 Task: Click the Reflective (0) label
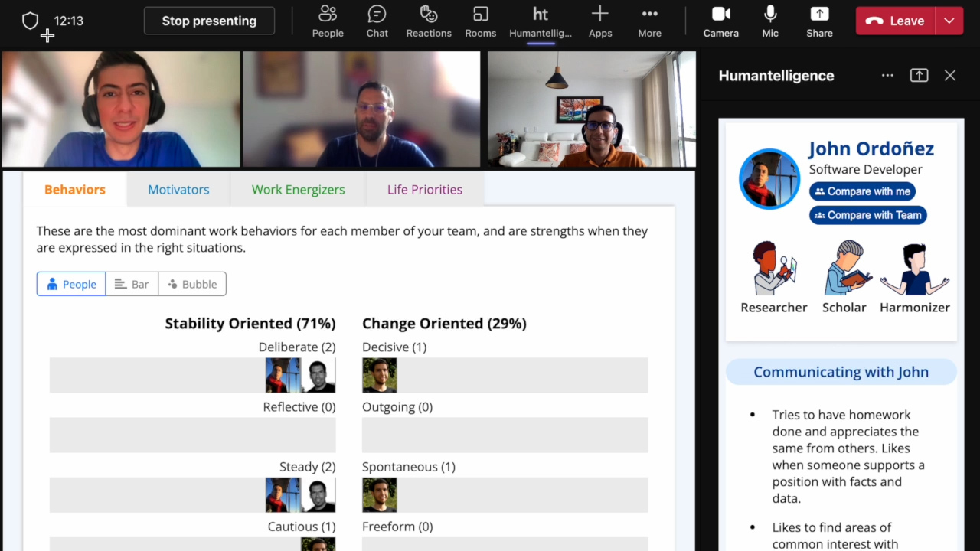click(299, 406)
